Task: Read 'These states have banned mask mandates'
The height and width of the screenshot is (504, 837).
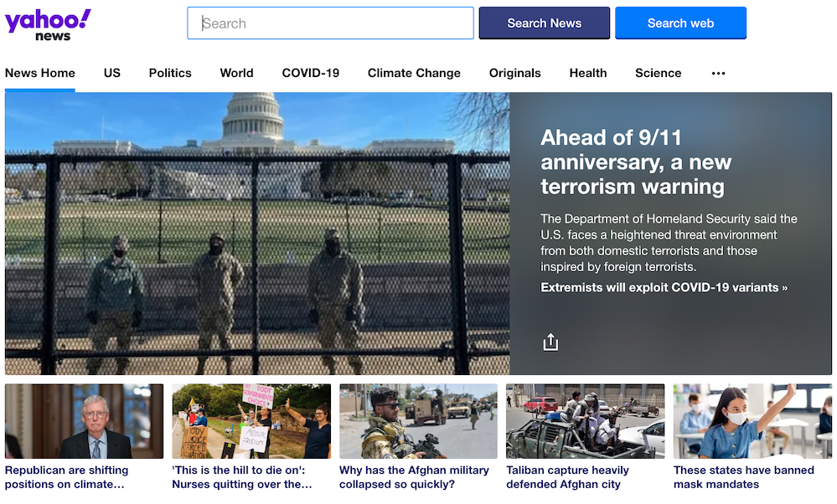Action: pos(743,476)
